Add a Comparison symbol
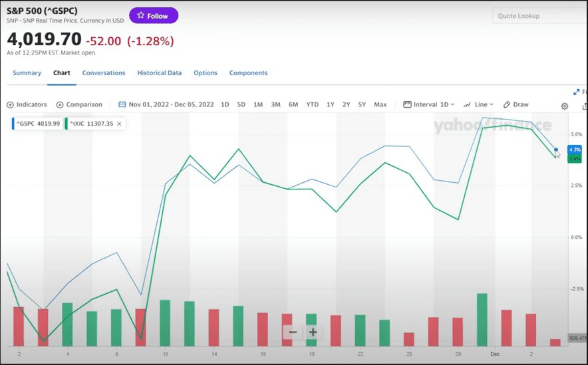588x365 pixels. click(x=79, y=104)
